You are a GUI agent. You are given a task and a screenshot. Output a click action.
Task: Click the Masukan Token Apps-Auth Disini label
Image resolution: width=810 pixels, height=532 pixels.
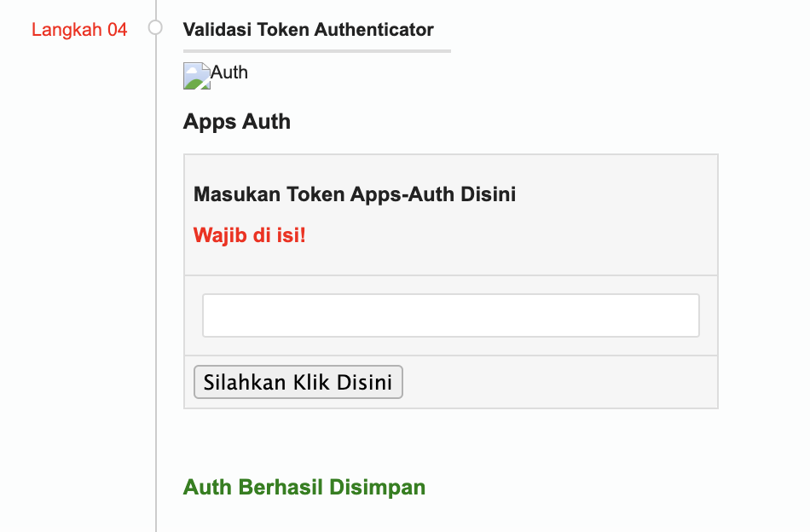coord(355,194)
